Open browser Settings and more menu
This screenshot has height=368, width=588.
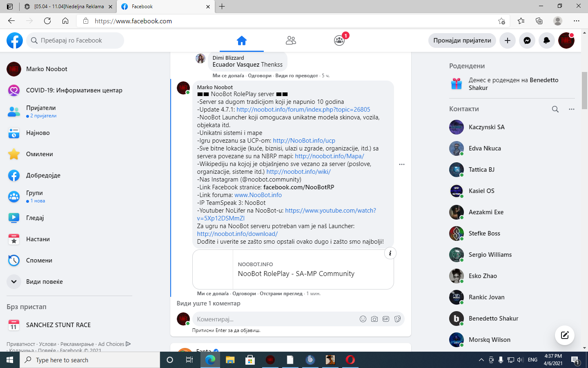coord(576,21)
